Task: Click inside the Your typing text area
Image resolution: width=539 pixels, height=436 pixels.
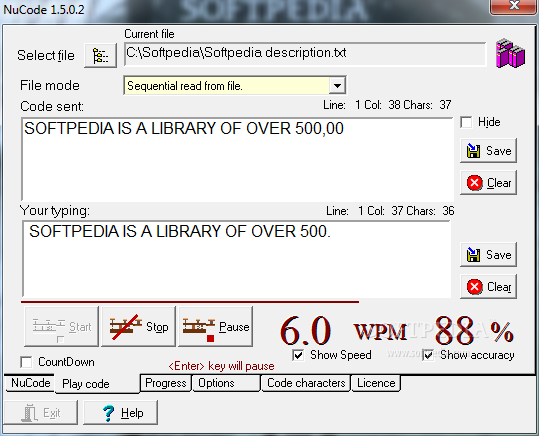Action: 236,259
